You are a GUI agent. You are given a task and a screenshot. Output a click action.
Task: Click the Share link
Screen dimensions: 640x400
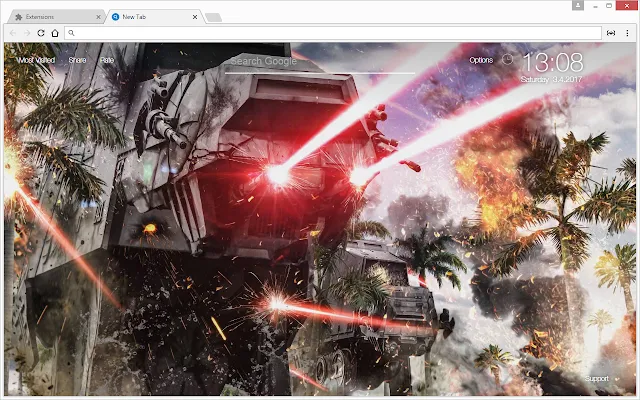click(x=78, y=60)
